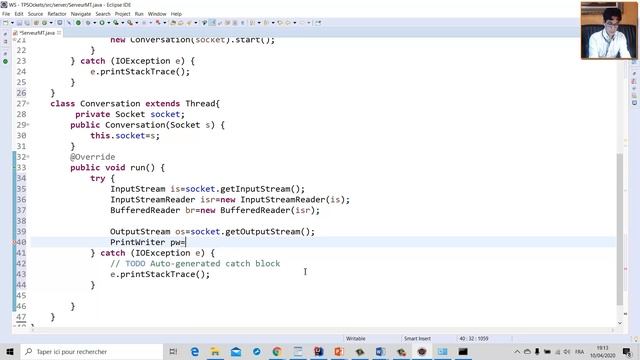Switch to Eclipse via its taskbar icon
Image resolution: width=640 pixels, height=360 pixels.
click(x=422, y=351)
